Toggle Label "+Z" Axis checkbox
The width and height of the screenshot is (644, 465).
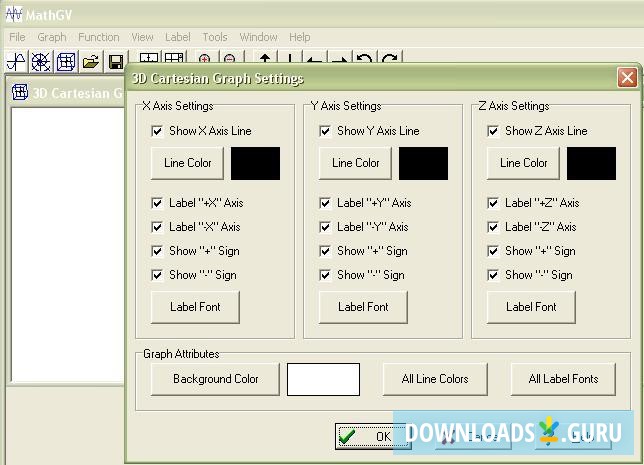coord(493,203)
